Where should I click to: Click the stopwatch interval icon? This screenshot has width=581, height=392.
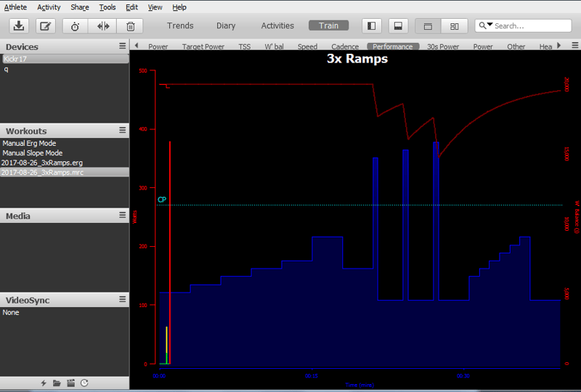(76, 26)
